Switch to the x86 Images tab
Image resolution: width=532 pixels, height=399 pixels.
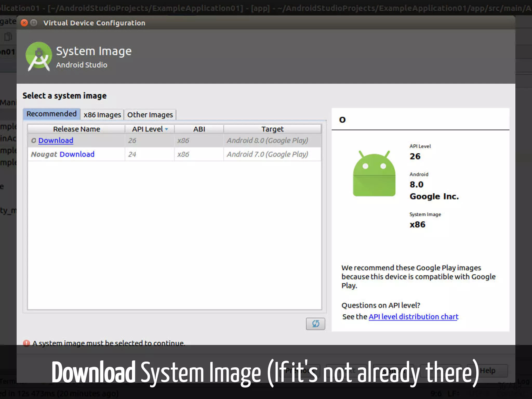click(102, 115)
